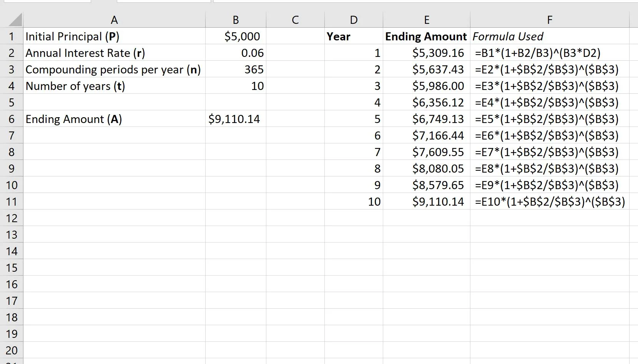Viewport: 638px width, 364px height.
Task: Select column F header
Action: [x=550, y=20]
